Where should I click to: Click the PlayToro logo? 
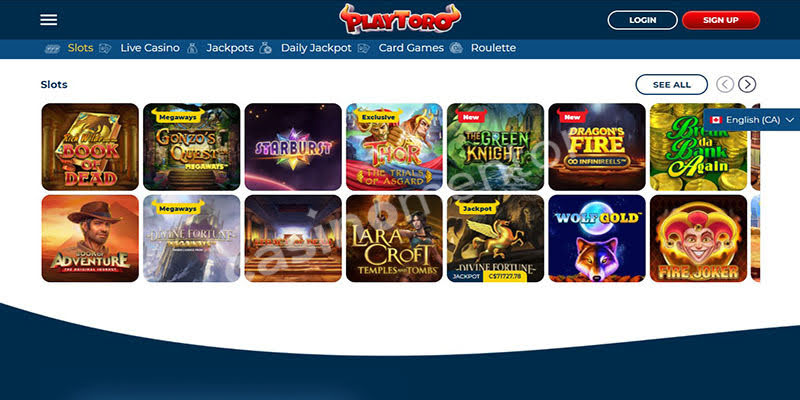400,19
